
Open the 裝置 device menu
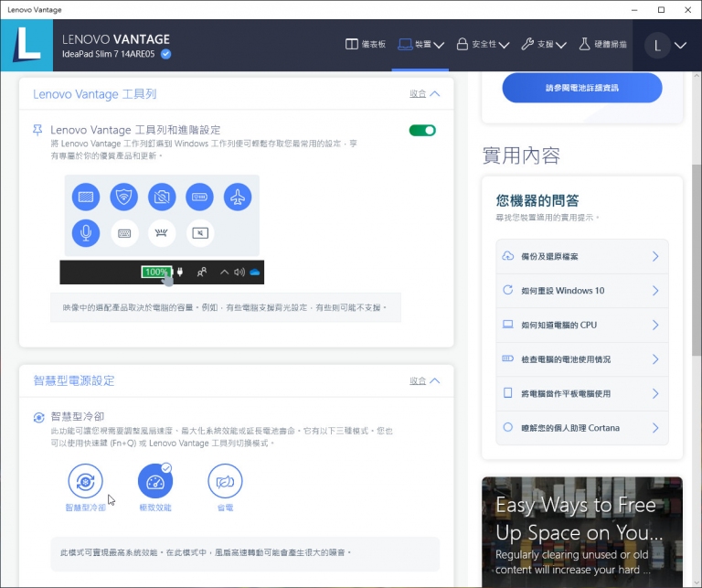pyautogui.click(x=420, y=44)
